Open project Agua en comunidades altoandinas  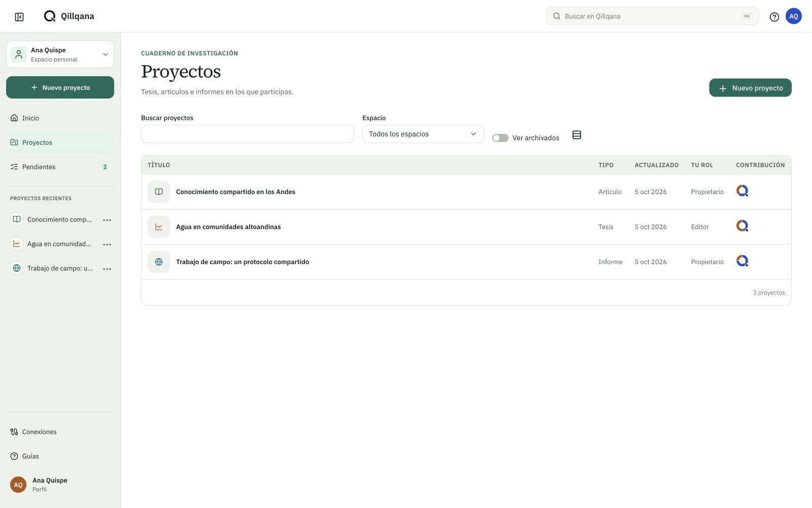(228, 227)
